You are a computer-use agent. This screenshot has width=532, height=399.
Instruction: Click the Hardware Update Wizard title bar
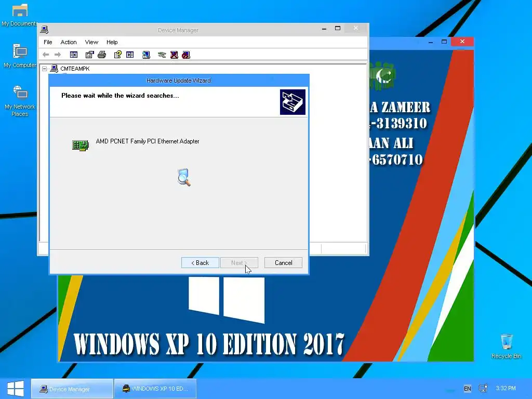pos(179,81)
